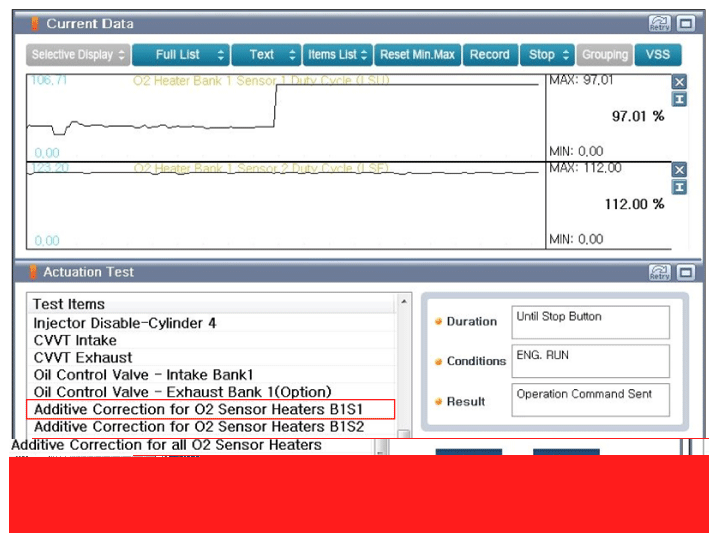Maximize the Actuation Test panel

685,272
